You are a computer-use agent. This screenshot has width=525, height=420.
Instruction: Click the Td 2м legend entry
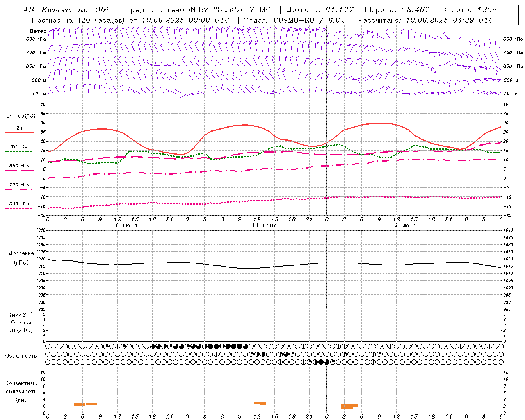coord(19,147)
